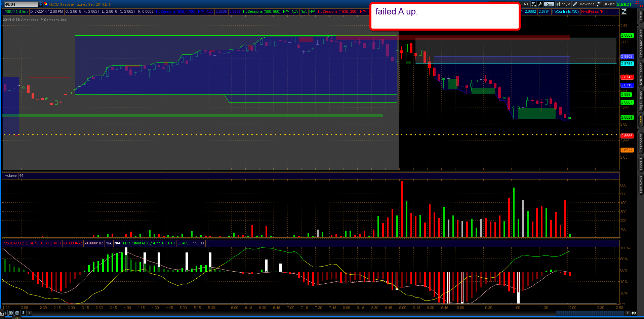The image size is (644, 319).
Task: Open the Studies menu
Action: (x=606, y=4)
